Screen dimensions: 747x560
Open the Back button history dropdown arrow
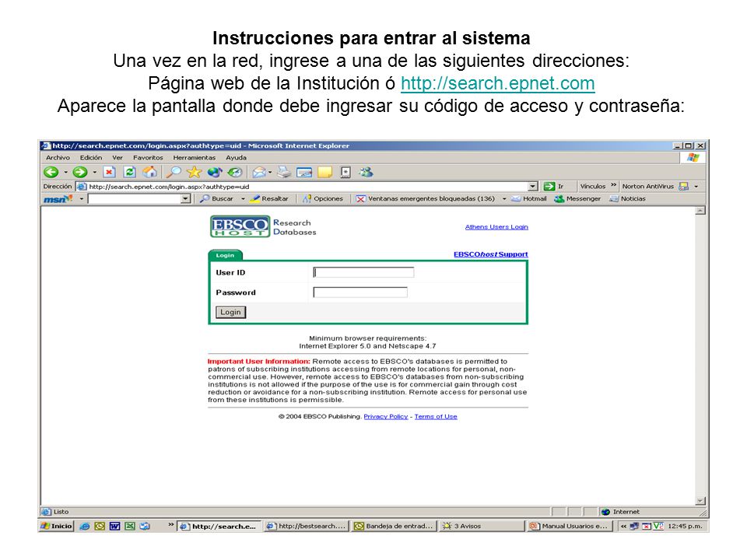coord(65,172)
